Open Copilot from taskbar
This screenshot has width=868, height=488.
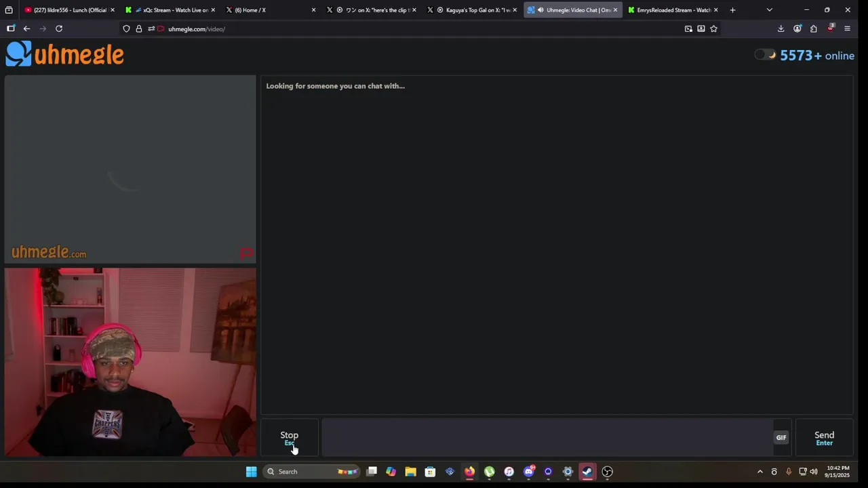click(x=391, y=472)
